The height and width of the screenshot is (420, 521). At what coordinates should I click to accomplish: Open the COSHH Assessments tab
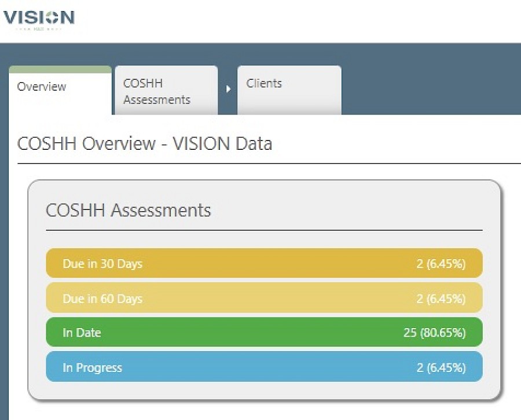(x=166, y=90)
